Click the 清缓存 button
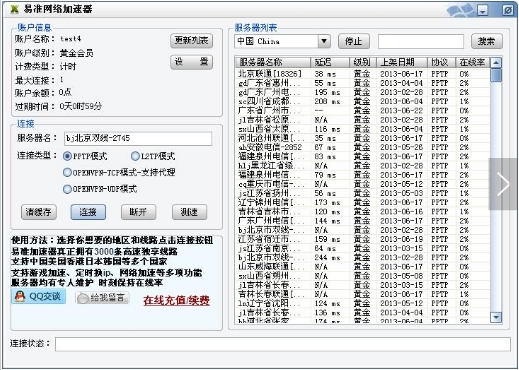 pyautogui.click(x=39, y=212)
